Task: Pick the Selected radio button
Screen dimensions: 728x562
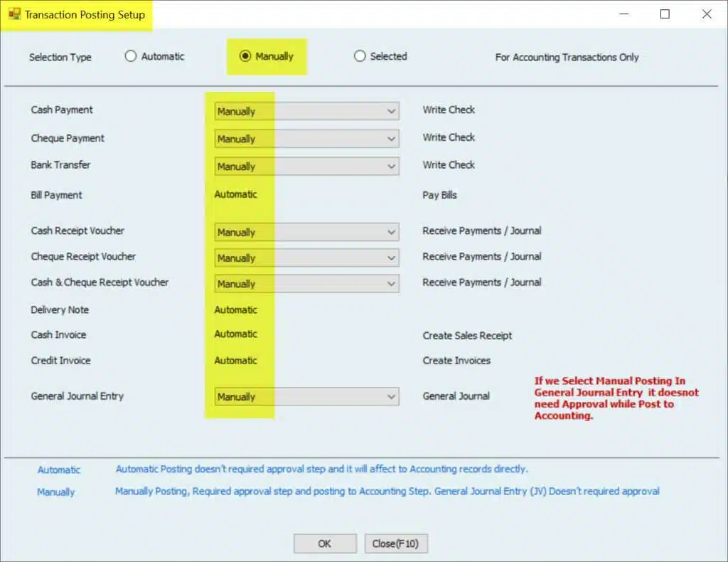Action: coord(360,56)
